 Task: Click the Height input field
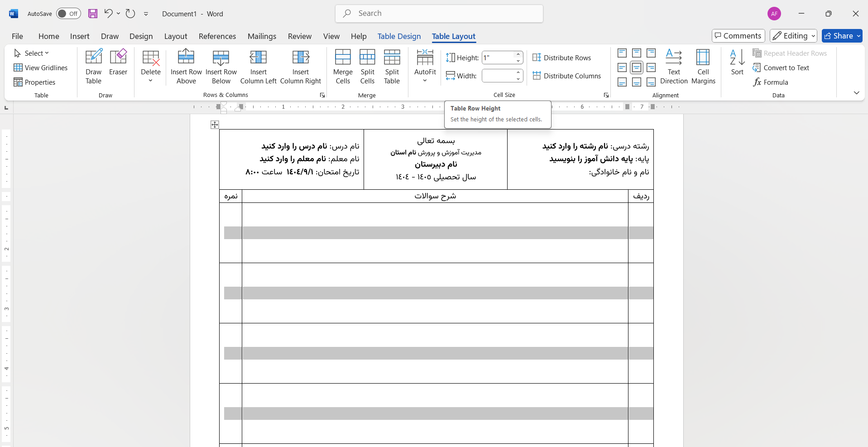(498, 58)
